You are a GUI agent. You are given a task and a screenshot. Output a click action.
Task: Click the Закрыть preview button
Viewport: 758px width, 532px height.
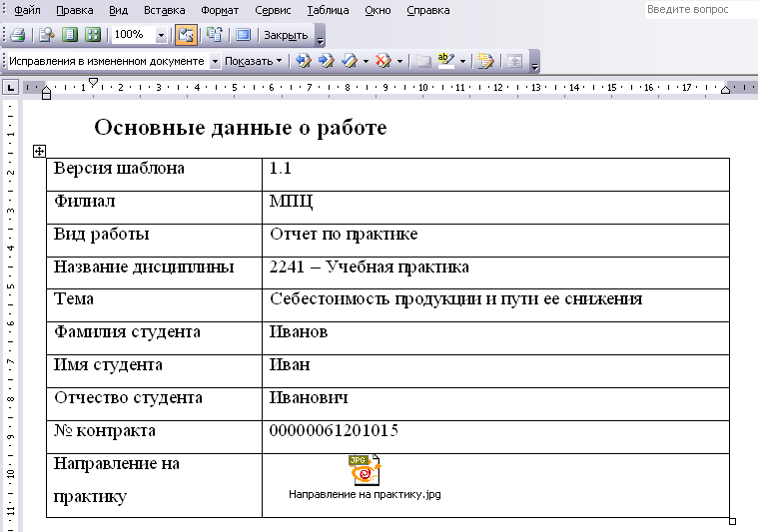[286, 35]
